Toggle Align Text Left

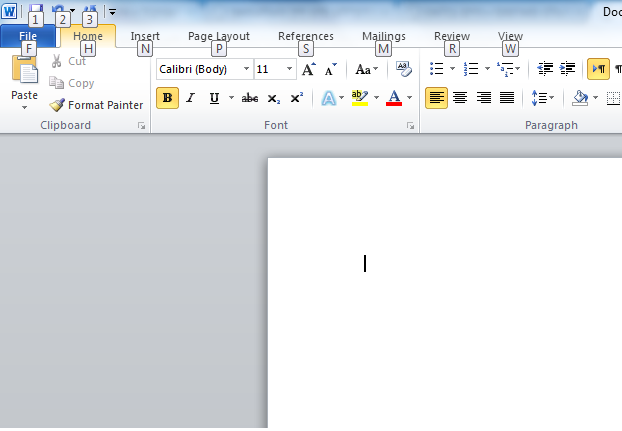[x=436, y=98]
